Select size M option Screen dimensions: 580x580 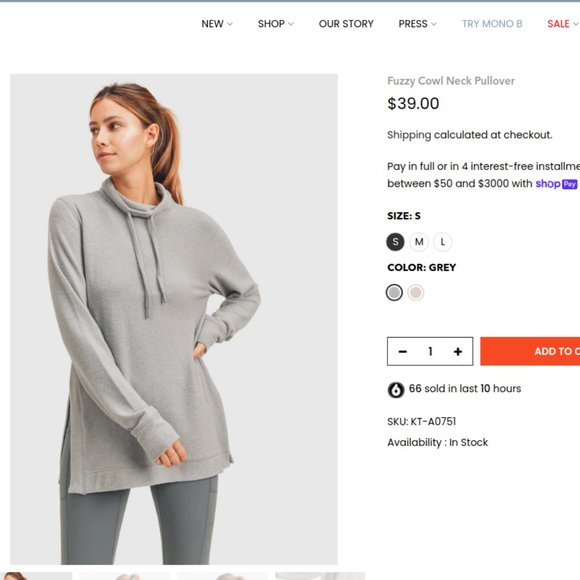pos(419,242)
